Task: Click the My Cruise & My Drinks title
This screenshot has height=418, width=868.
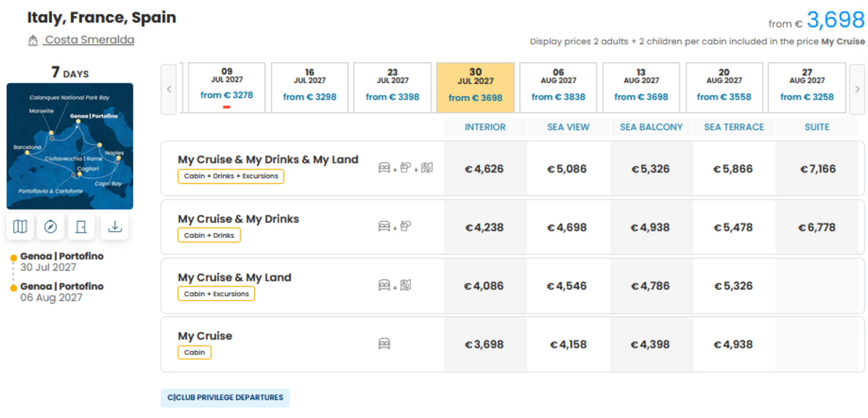Action: click(x=238, y=219)
